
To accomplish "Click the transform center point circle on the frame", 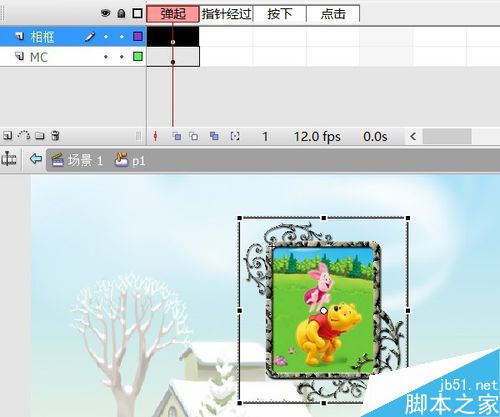I will tap(323, 311).
